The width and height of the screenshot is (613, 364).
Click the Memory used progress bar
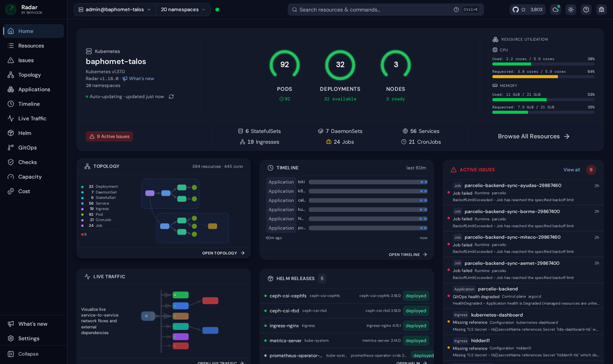coord(544,100)
